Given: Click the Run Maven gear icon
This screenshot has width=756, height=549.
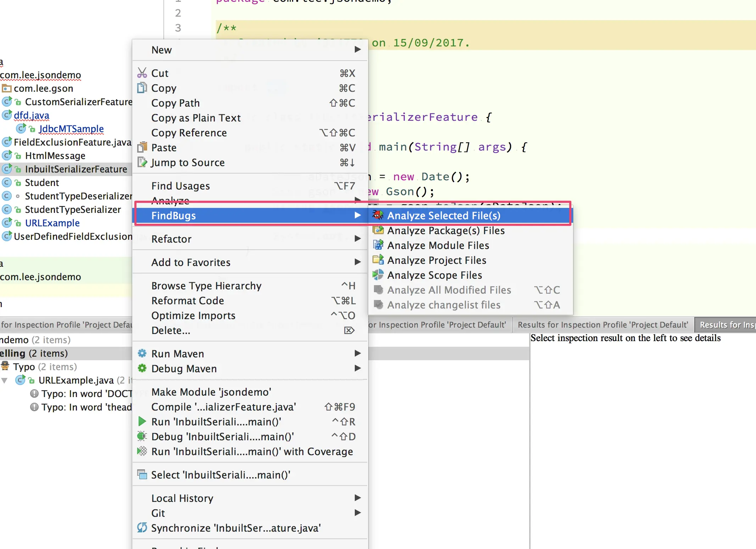Looking at the screenshot, I should click(x=142, y=353).
